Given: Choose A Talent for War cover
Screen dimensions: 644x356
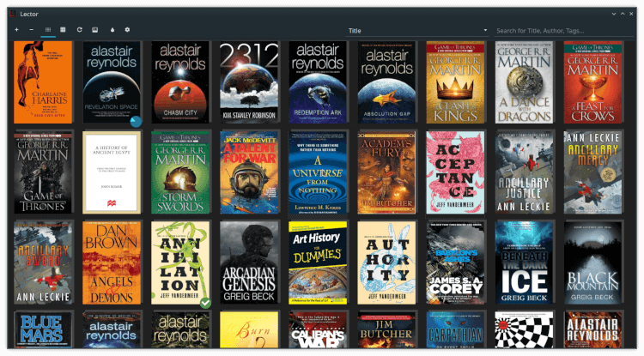Looking at the screenshot, I should click(249, 172).
